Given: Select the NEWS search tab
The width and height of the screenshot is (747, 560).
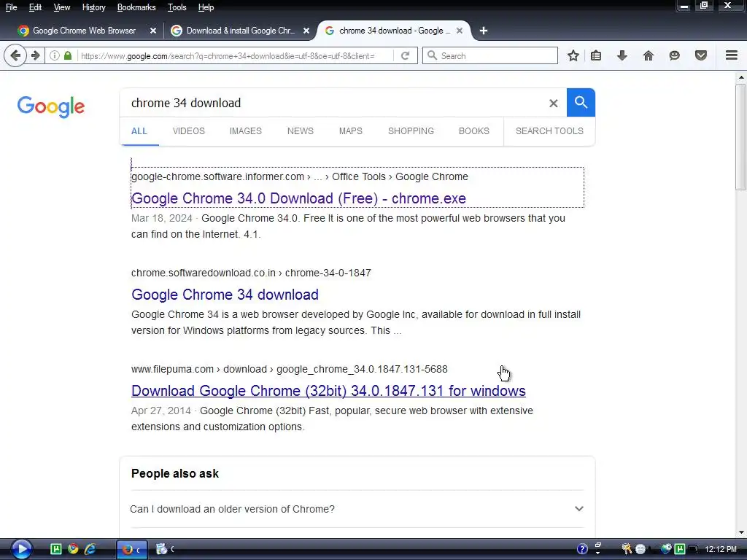Looking at the screenshot, I should tap(301, 131).
